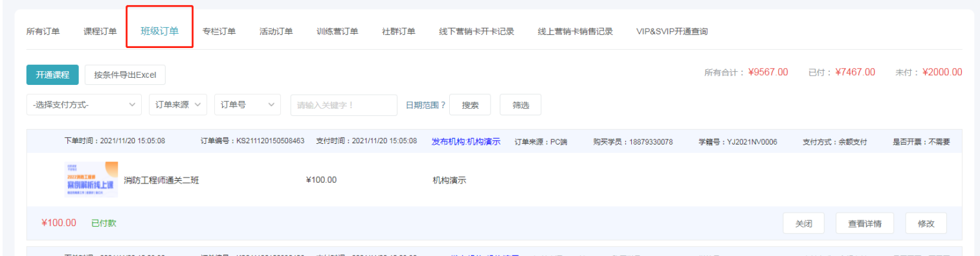Click 查看详情 for the order
The height and width of the screenshot is (256, 980).
(865, 223)
